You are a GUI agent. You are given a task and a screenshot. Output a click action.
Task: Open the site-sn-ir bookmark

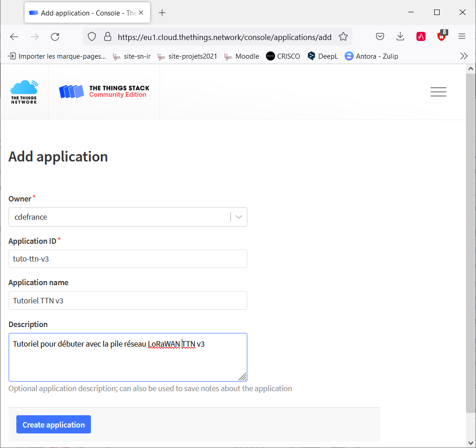(132, 56)
